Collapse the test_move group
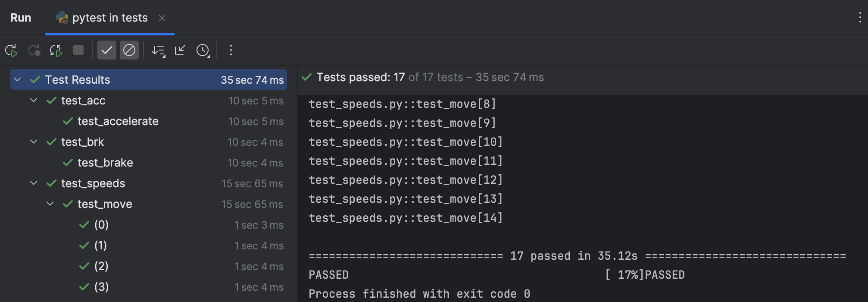The width and height of the screenshot is (868, 302). pyautogui.click(x=50, y=204)
